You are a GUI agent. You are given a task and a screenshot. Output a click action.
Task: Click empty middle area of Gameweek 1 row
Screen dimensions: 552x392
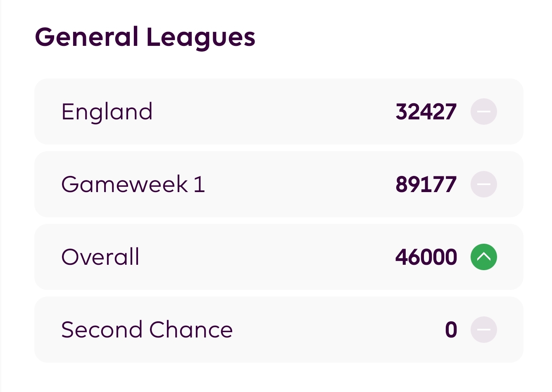(x=297, y=184)
